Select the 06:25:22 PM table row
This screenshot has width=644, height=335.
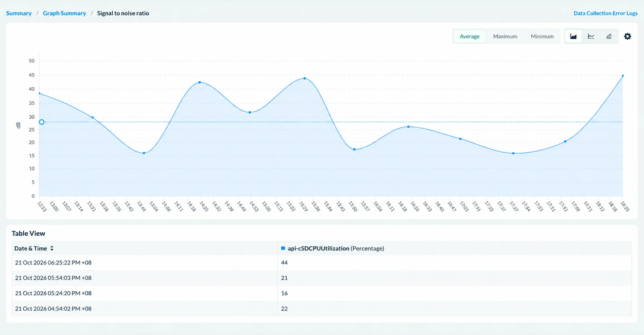[x=322, y=263]
